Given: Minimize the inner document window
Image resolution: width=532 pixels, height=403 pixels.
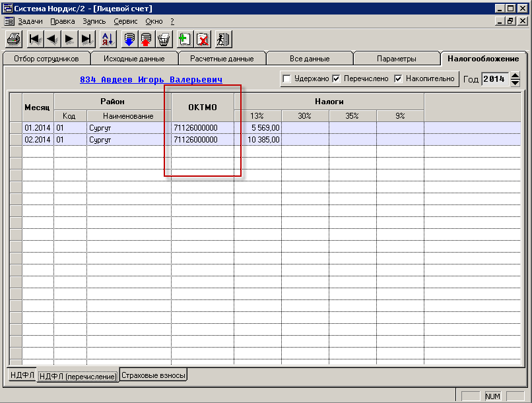Looking at the screenshot, I should point(500,21).
